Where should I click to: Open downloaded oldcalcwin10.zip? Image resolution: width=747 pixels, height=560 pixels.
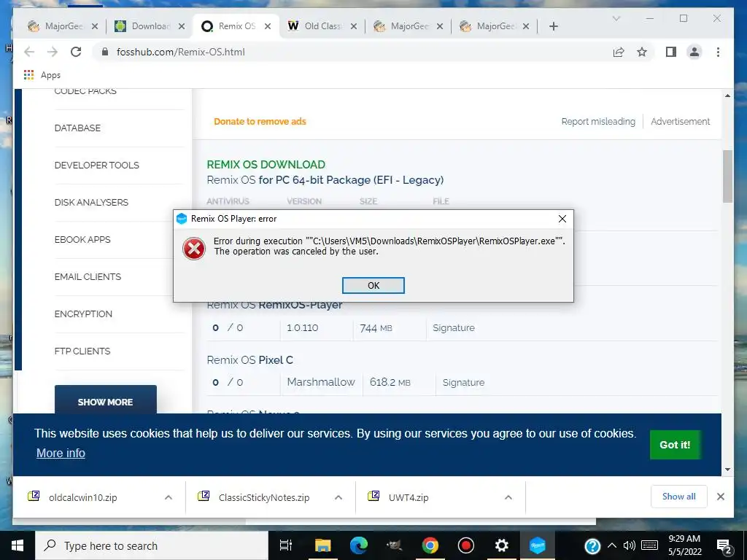(83, 497)
